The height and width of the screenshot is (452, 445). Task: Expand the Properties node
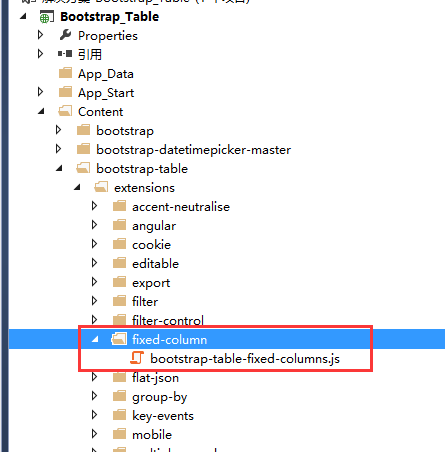tap(40, 35)
